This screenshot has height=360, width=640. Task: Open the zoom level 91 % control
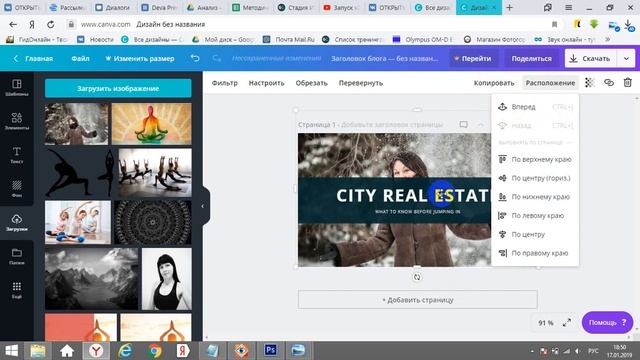pos(546,323)
